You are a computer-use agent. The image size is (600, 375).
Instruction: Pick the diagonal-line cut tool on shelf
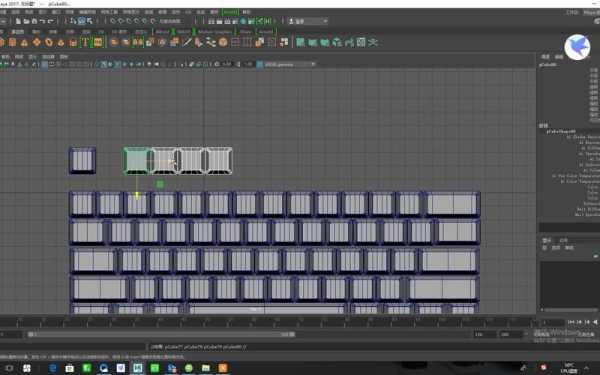tap(186, 42)
